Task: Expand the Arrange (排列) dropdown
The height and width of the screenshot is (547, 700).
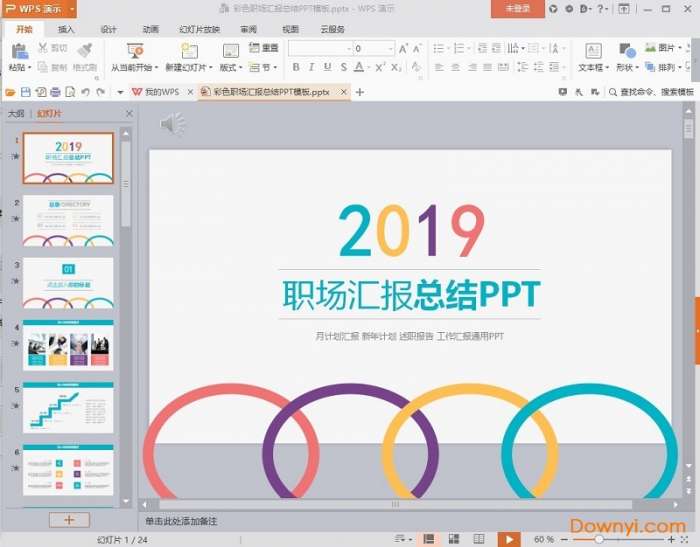Action: point(679,67)
